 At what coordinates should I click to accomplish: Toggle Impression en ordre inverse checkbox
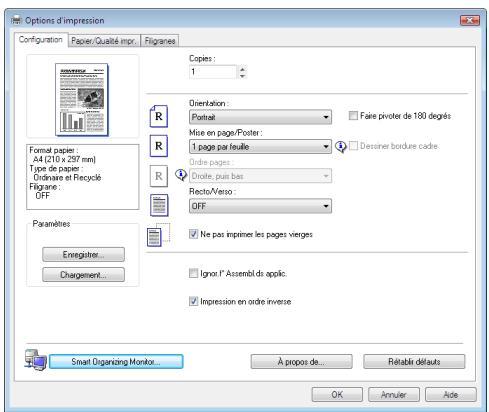coord(193,301)
